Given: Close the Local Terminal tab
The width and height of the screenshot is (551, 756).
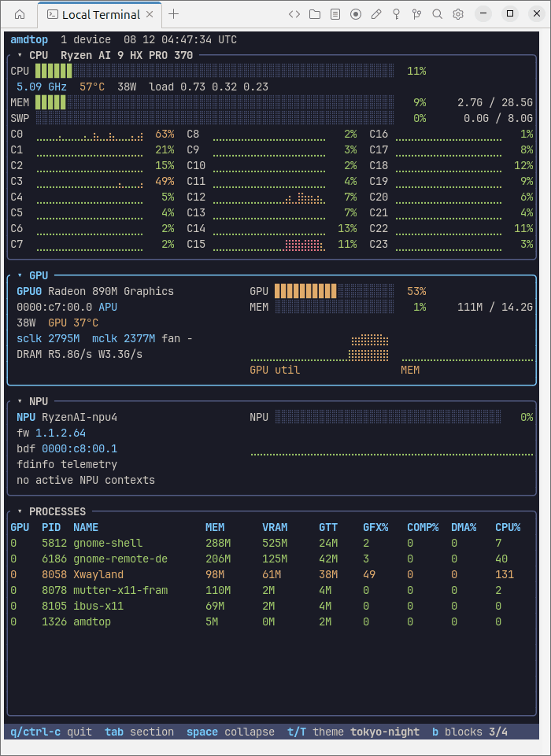Looking at the screenshot, I should 150,14.
